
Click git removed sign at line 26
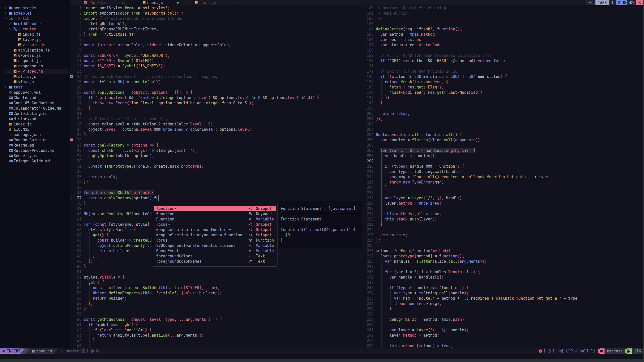[72, 140]
